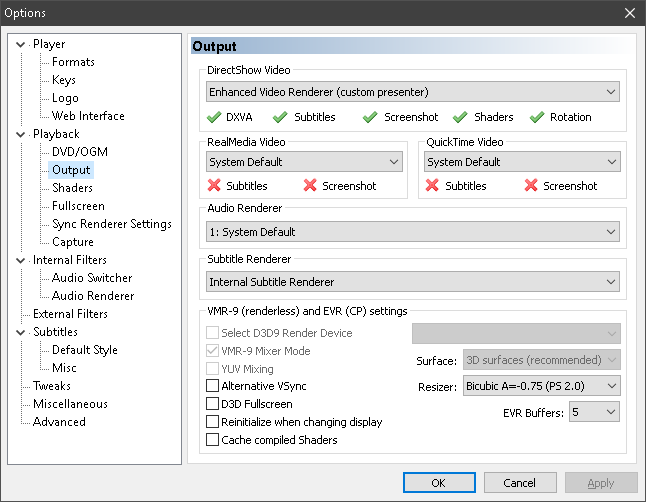Toggle Reinitialize when changing display

[212, 422]
